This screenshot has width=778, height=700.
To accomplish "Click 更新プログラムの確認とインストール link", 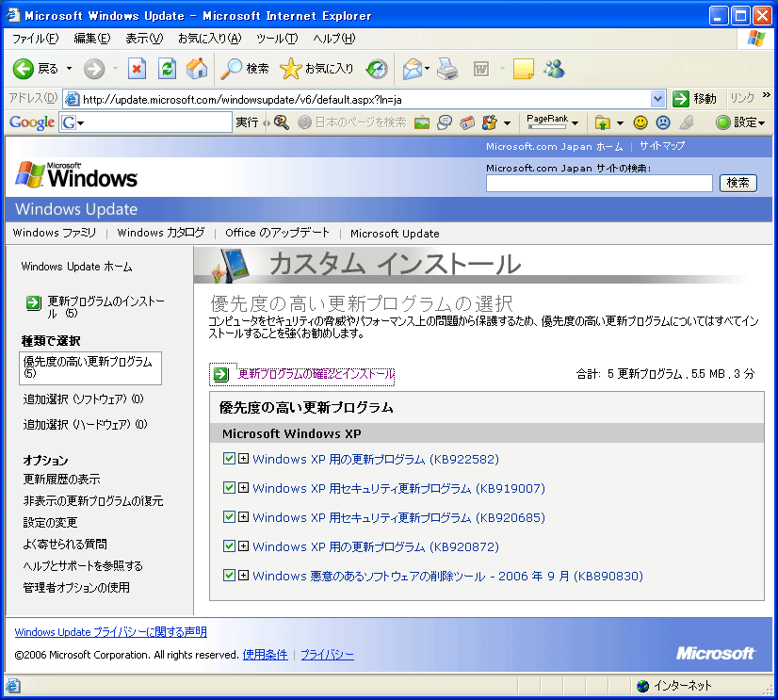I will (316, 374).
